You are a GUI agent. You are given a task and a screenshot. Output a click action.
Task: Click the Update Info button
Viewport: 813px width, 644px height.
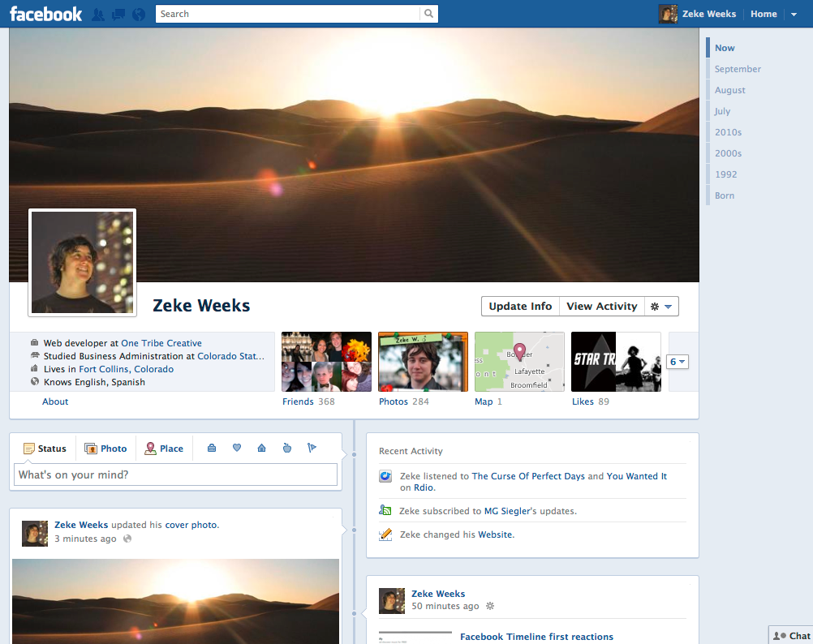tap(520, 307)
